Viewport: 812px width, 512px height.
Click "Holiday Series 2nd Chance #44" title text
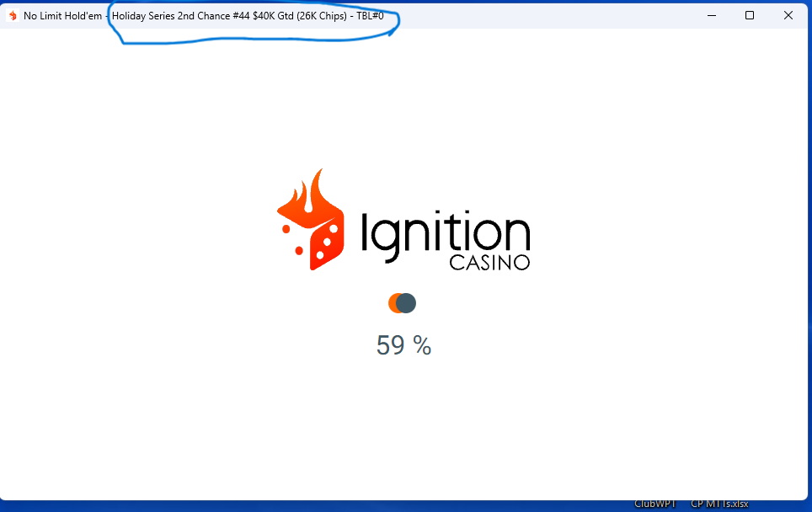coord(180,16)
